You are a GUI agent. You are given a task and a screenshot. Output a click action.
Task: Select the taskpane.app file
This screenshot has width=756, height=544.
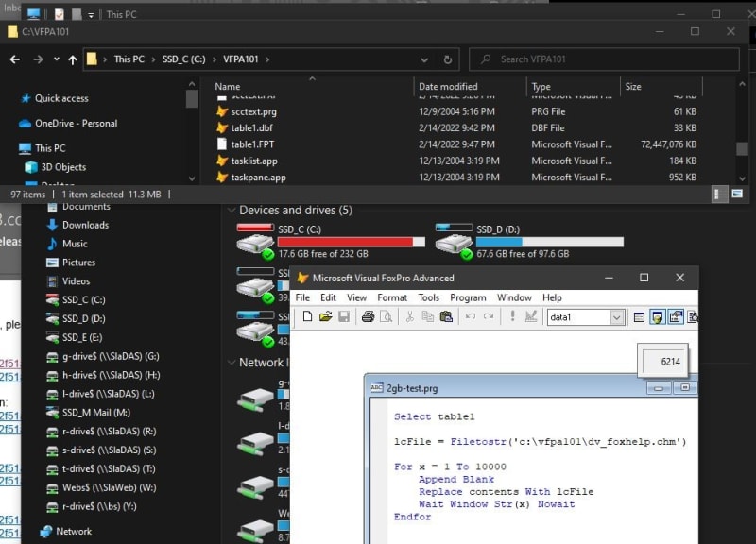[x=258, y=178]
